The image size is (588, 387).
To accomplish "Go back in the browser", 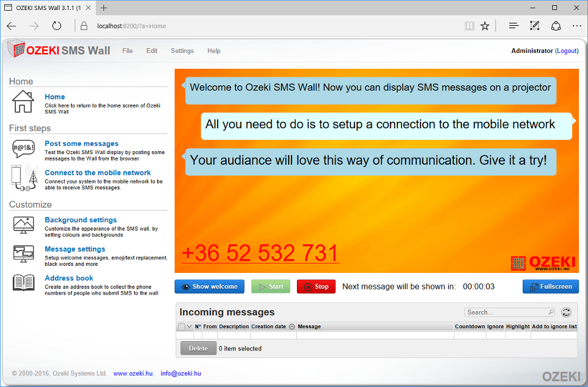I will click(12, 26).
